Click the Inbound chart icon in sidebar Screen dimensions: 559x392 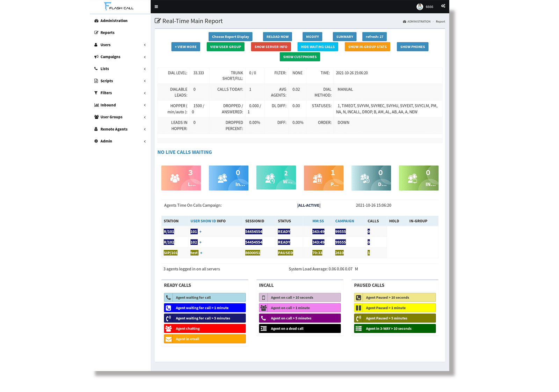pyautogui.click(x=96, y=105)
